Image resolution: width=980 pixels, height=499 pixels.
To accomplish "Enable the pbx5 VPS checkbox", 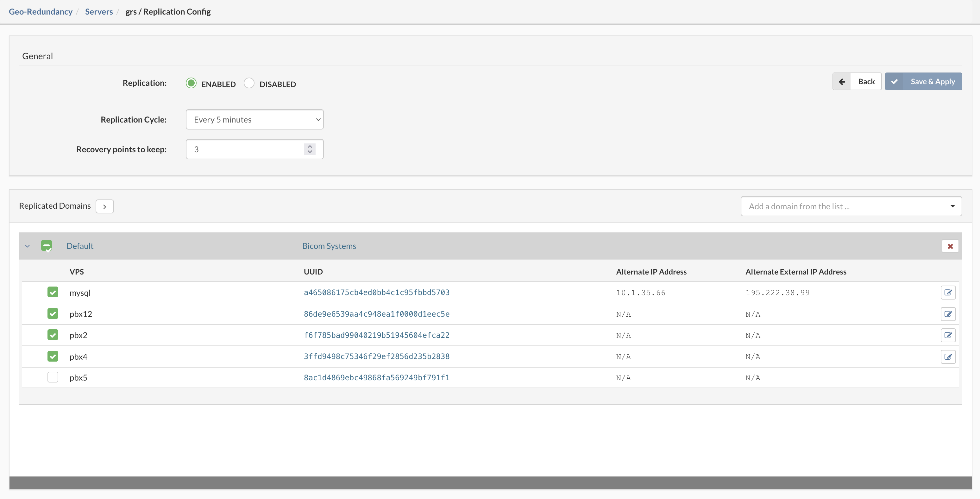I will click(53, 378).
